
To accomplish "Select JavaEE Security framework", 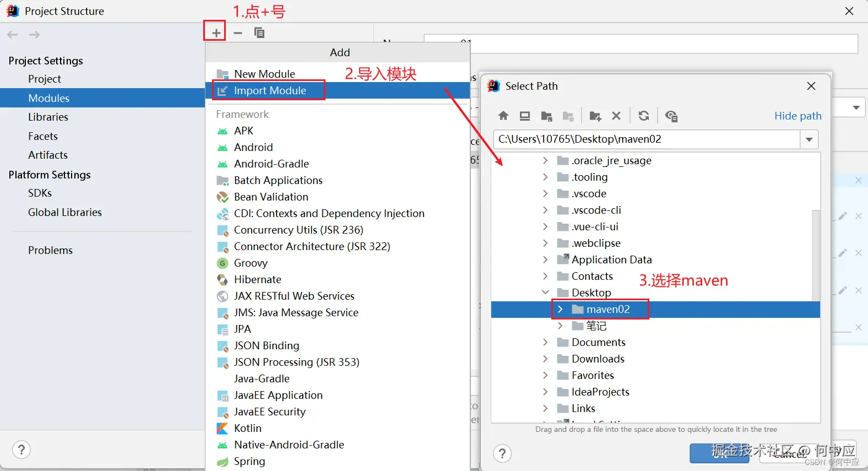I will (x=338, y=412).
